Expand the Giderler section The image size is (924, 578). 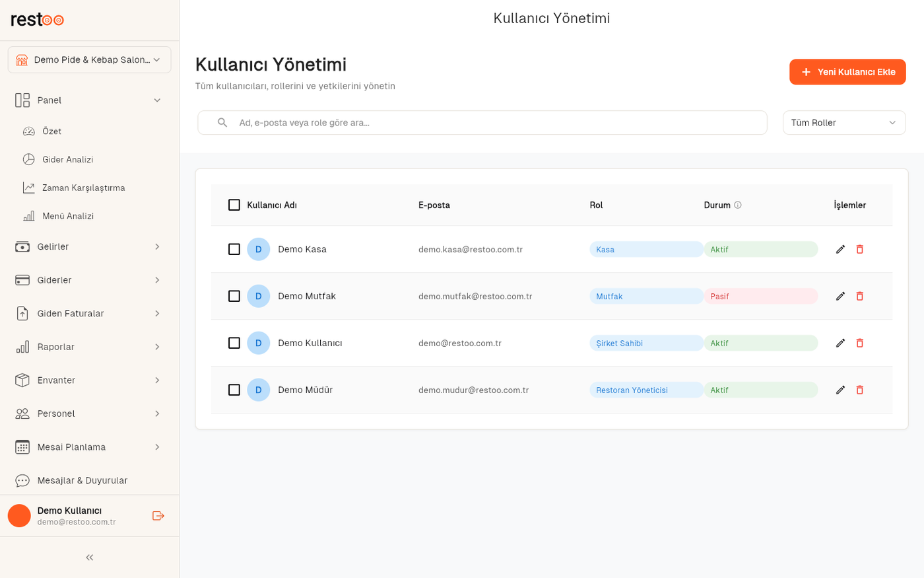90,280
